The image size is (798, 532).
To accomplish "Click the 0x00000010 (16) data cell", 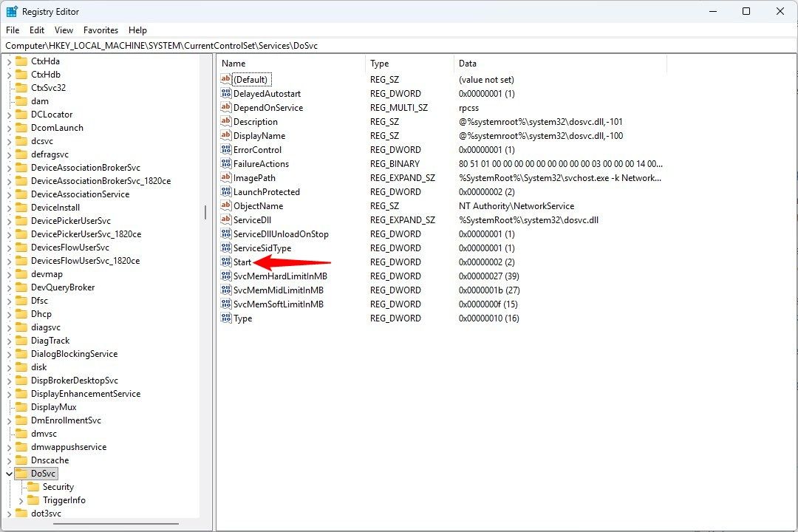I will point(488,318).
